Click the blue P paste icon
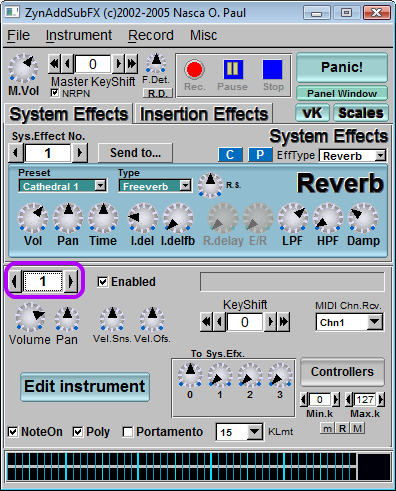This screenshot has height=491, width=396. [260, 155]
